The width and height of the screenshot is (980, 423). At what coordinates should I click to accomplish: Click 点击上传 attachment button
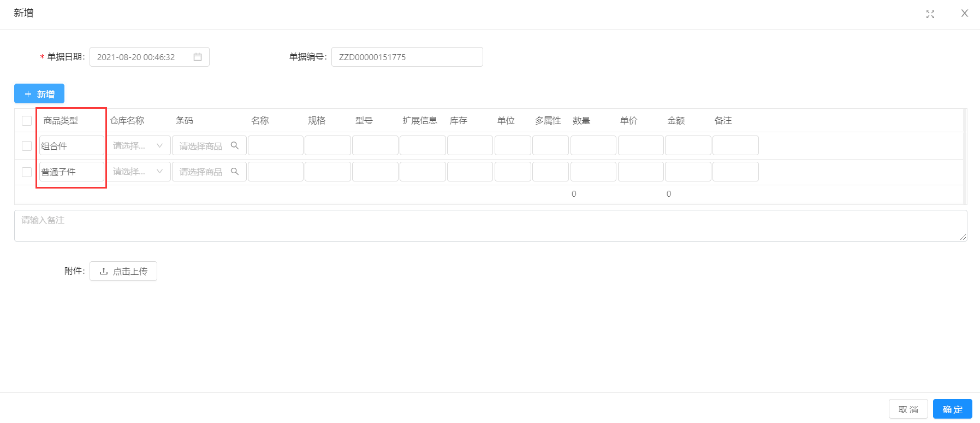[123, 271]
